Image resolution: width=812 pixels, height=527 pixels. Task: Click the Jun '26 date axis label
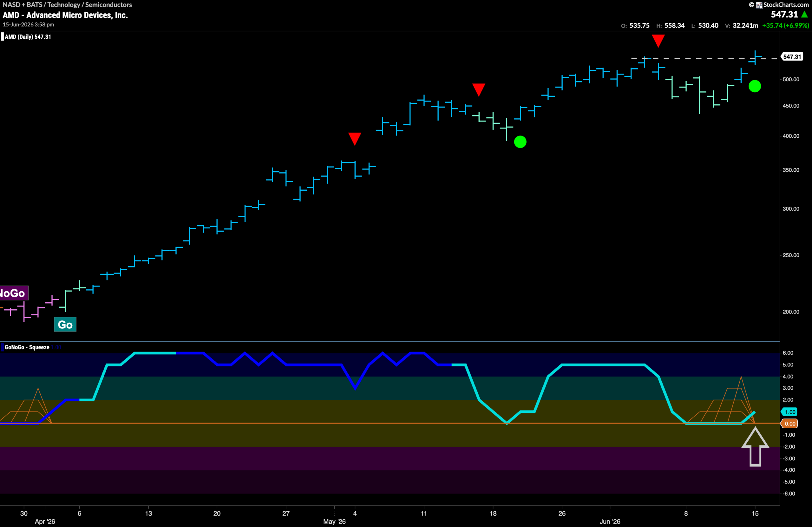point(610,522)
